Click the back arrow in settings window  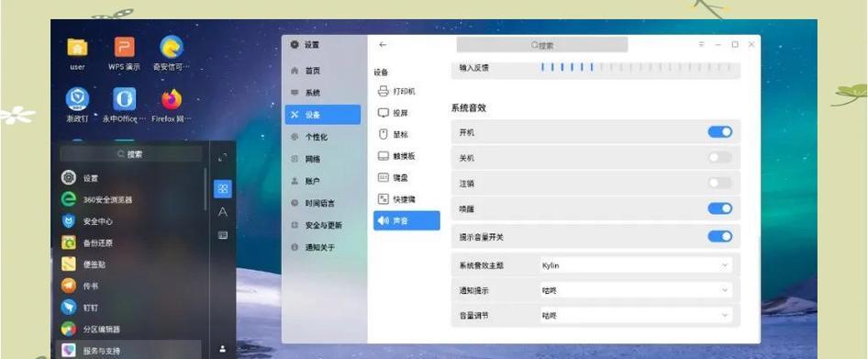pyautogui.click(x=383, y=44)
